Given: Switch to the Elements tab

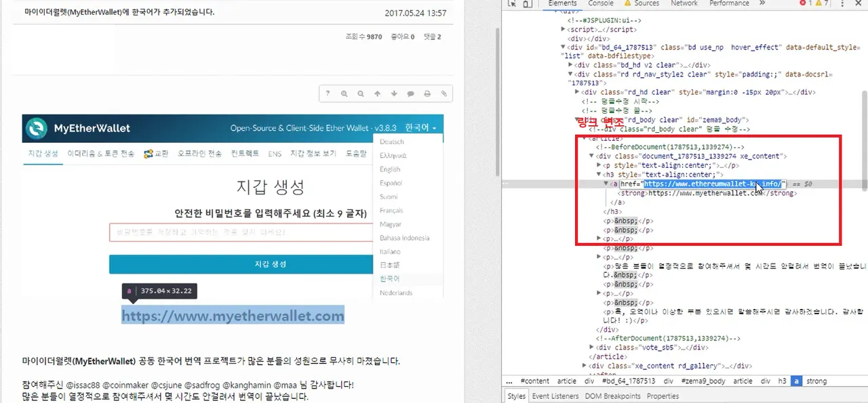Looking at the screenshot, I should click(x=562, y=3).
